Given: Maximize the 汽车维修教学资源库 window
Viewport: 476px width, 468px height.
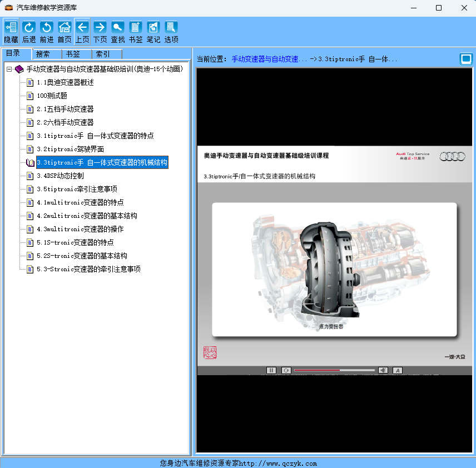Looking at the screenshot, I should click(x=439, y=8).
